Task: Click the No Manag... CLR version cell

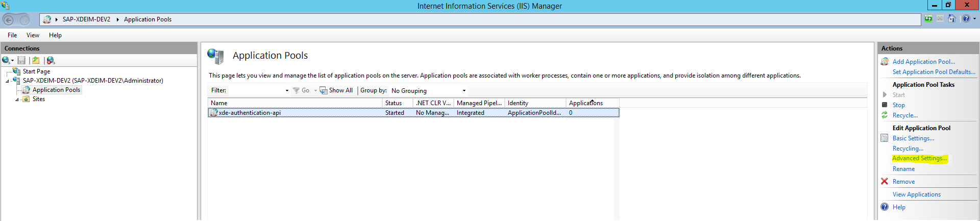Action: click(x=432, y=113)
